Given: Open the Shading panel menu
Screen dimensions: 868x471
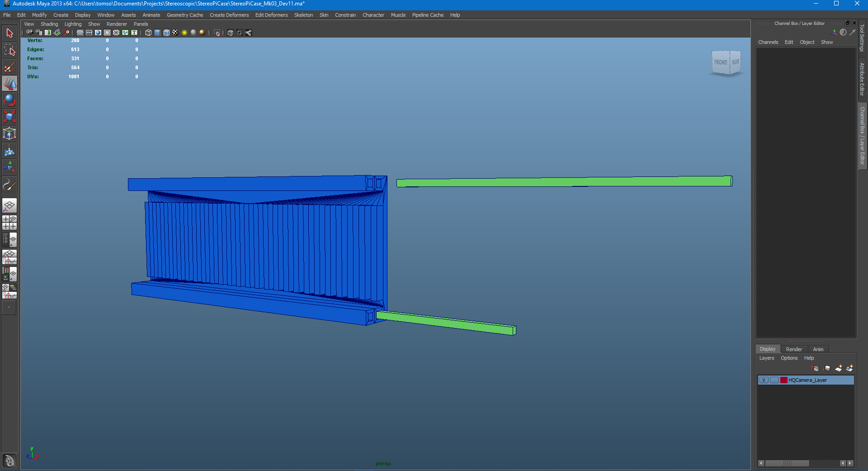Looking at the screenshot, I should [x=49, y=24].
